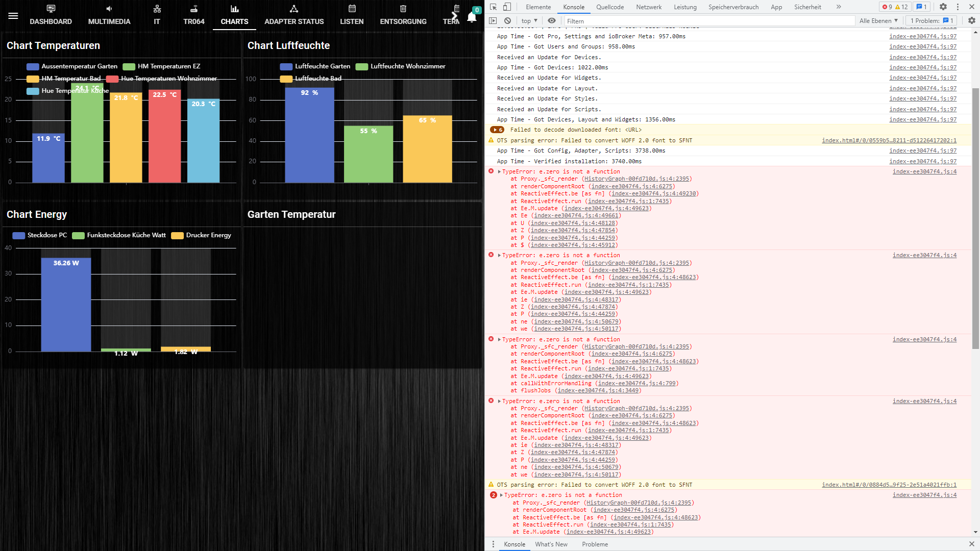
Task: Open the Leistung DevTools tab
Action: [x=685, y=7]
